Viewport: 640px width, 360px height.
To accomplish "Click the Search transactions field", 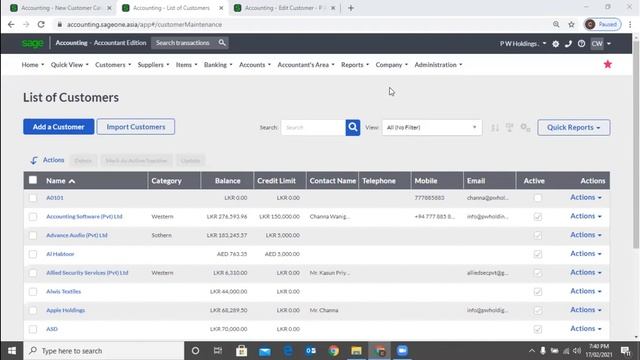I will pyautogui.click(x=184, y=43).
